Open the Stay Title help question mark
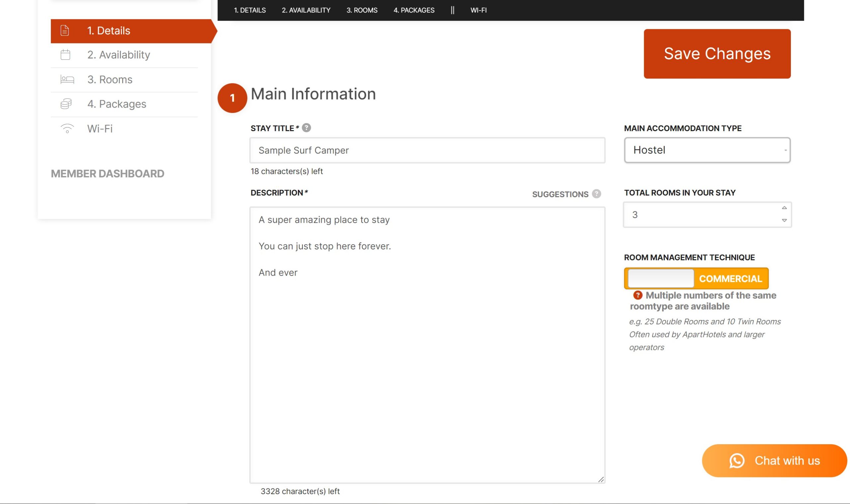Screen dimensions: 850x504 [x=306, y=128]
